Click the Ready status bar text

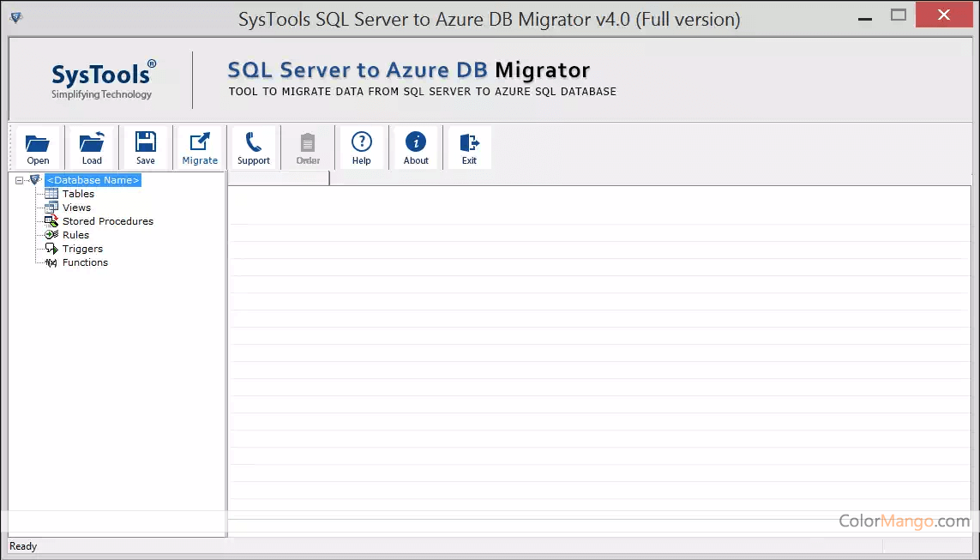[x=23, y=546]
